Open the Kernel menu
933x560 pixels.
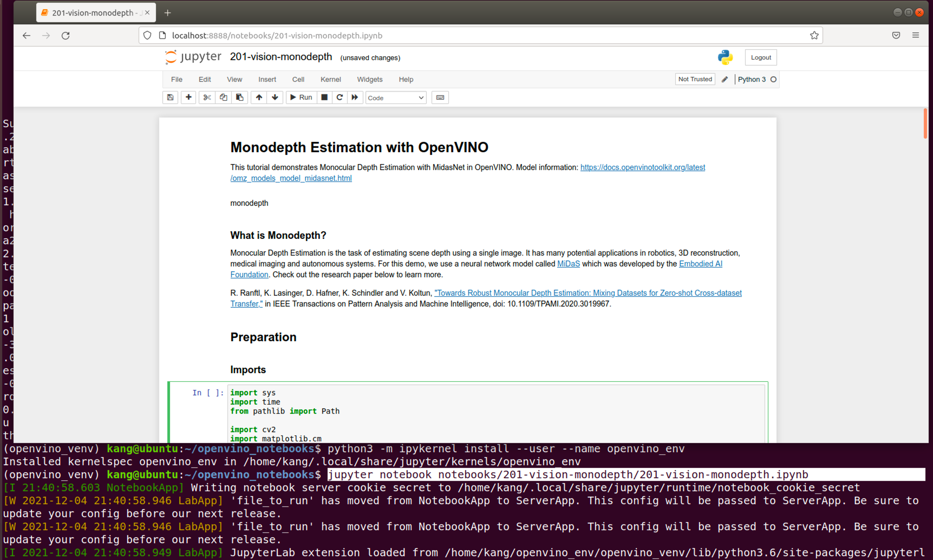coord(331,79)
